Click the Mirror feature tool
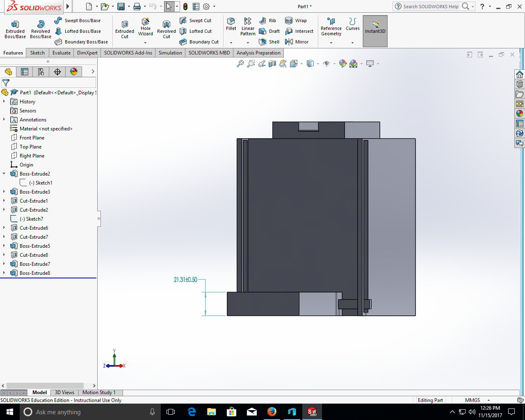Screen dimensions: 525x420 [x=297, y=42]
